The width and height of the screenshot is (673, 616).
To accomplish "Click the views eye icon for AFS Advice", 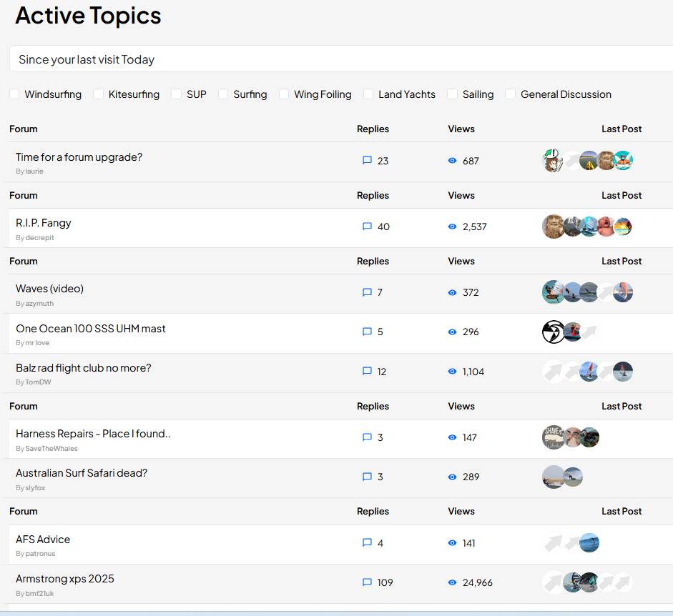I will click(452, 543).
